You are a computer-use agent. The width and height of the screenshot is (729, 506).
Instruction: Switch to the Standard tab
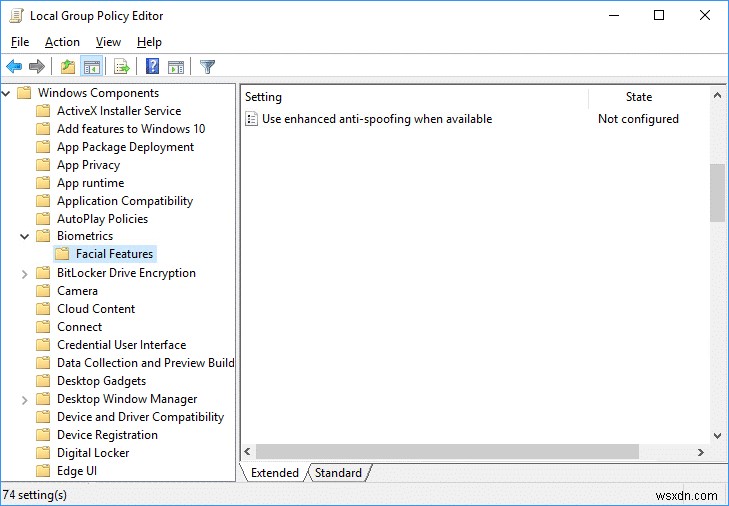point(338,473)
